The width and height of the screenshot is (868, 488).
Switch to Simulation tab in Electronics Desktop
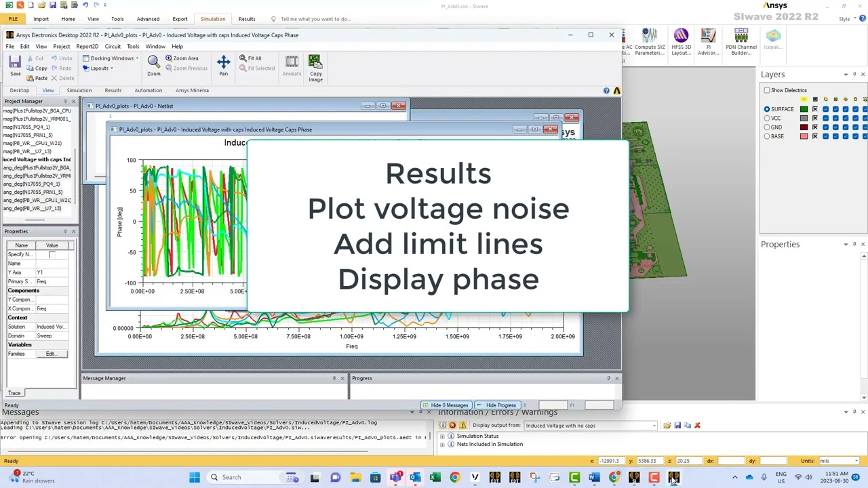(x=79, y=90)
